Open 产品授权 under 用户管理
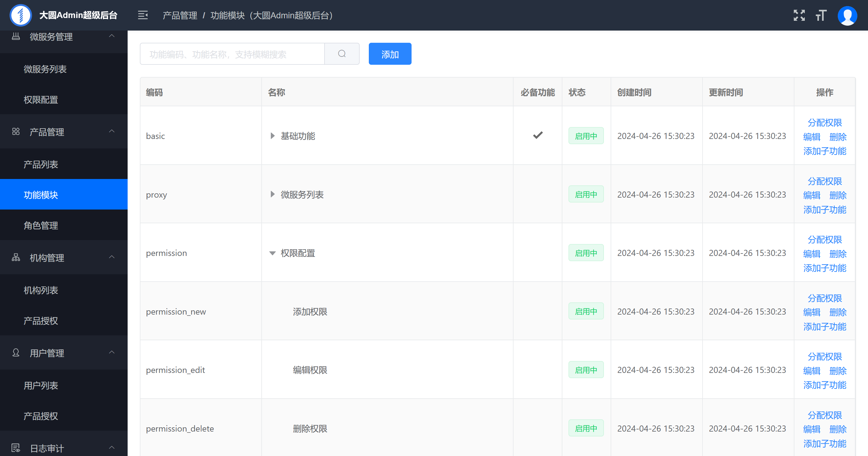 [x=64, y=416]
